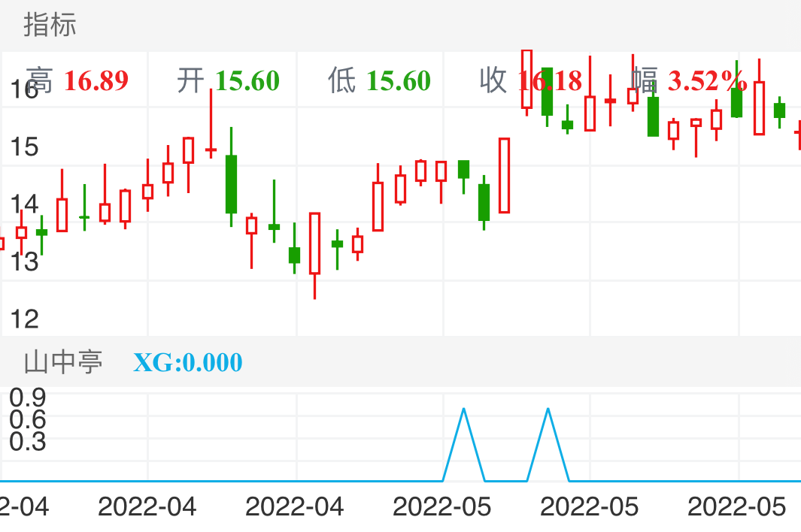This screenshot has height=532, width=801.
Task: Click the 指标 indicator header label
Action: point(50,25)
